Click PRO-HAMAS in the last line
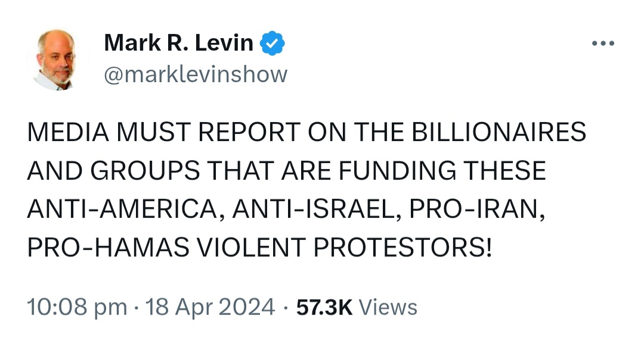The image size is (644, 343). pyautogui.click(x=109, y=247)
